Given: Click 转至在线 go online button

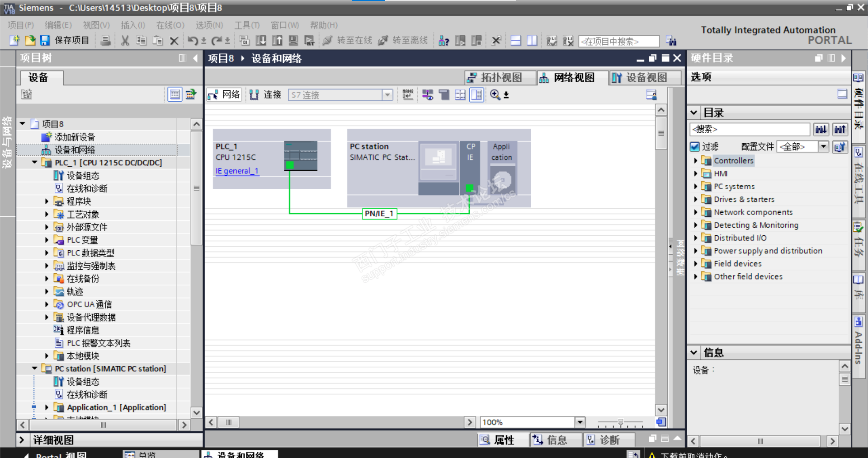Looking at the screenshot, I should click(347, 41).
